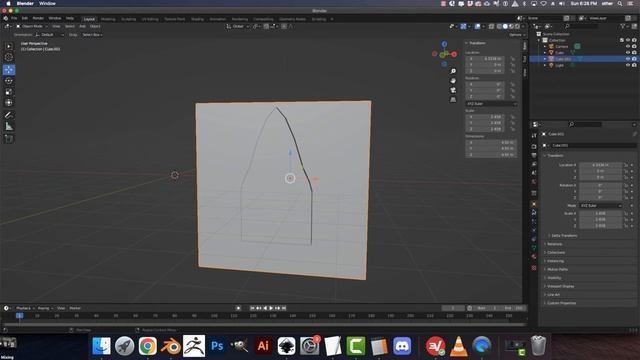
Task: Click the viewport Zoom magnifier icon
Action: pos(453,71)
